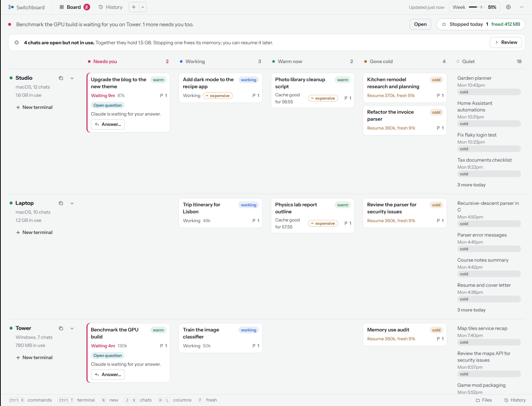Select the Needs you column header
The image size is (532, 406).
pos(128,62)
